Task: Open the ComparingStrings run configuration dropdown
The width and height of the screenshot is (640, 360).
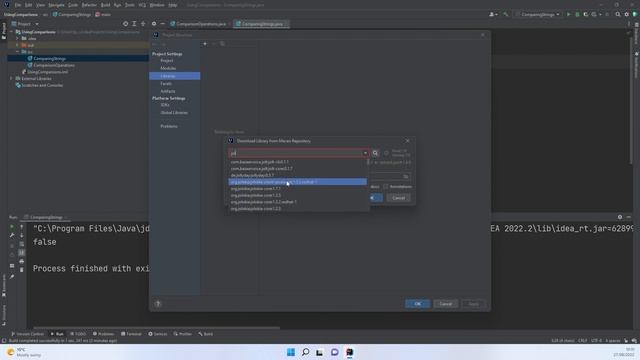Action: point(537,14)
